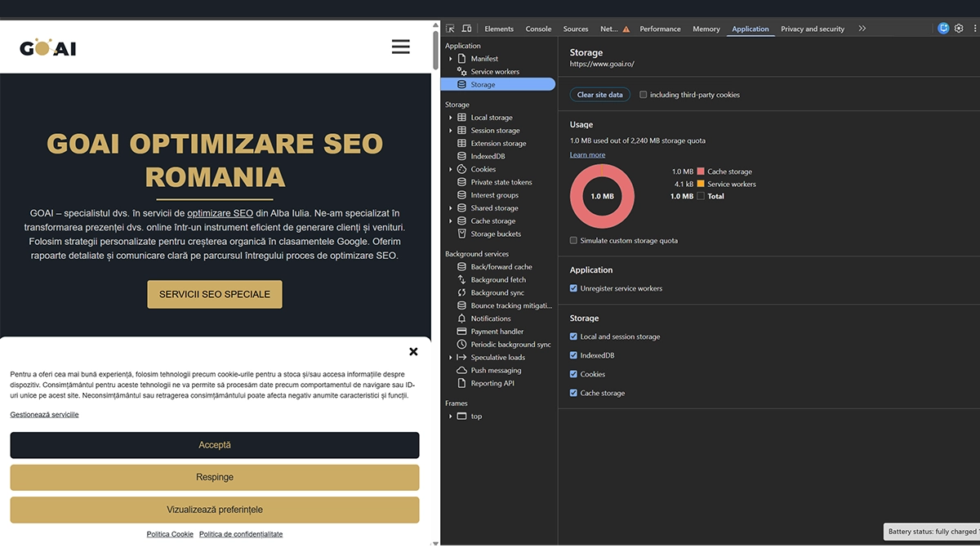This screenshot has width=980, height=548.
Task: Open IndexedDB storage entry
Action: (488, 156)
